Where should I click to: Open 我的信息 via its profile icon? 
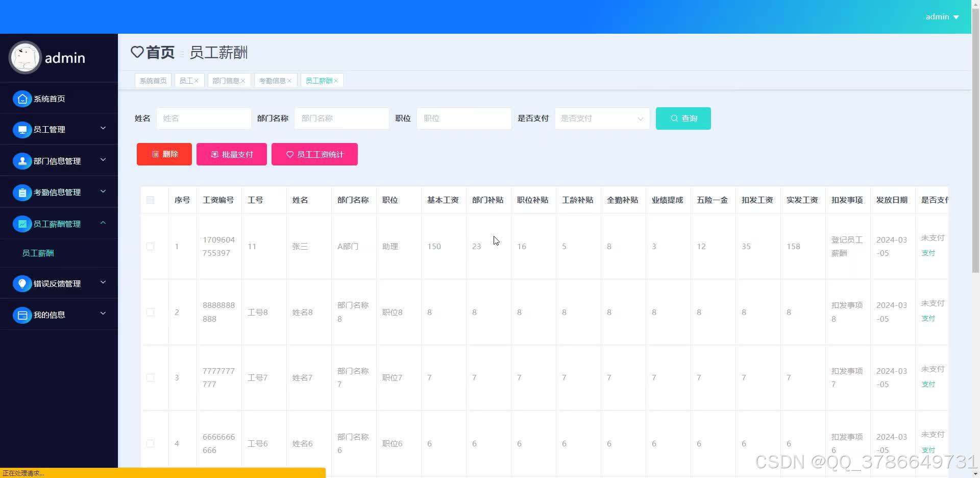tap(22, 315)
